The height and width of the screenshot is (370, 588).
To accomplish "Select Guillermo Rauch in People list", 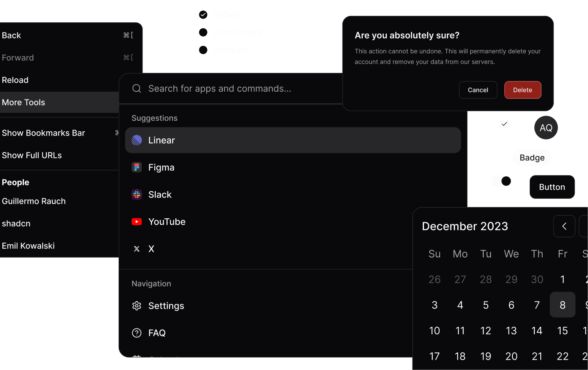I will click(34, 201).
